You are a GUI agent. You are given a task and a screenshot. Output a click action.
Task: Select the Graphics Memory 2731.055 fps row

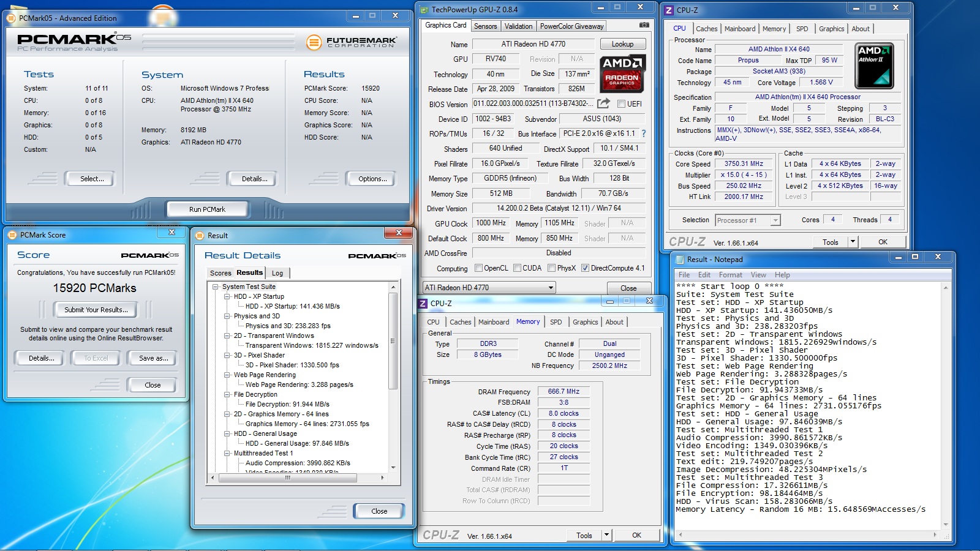click(307, 424)
